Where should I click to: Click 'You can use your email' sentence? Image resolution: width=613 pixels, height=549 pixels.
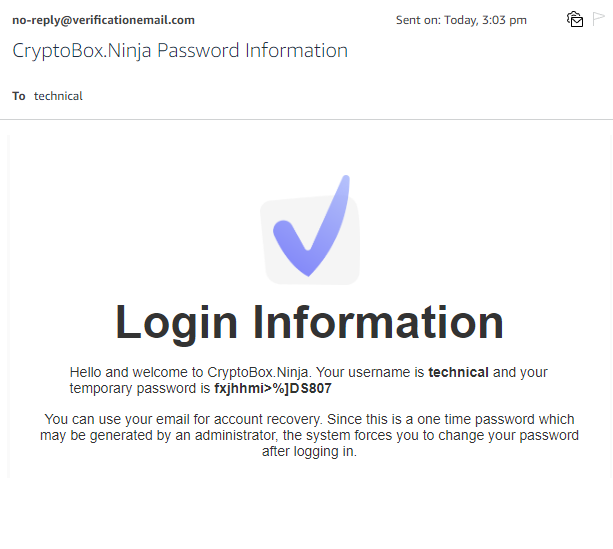pos(112,420)
